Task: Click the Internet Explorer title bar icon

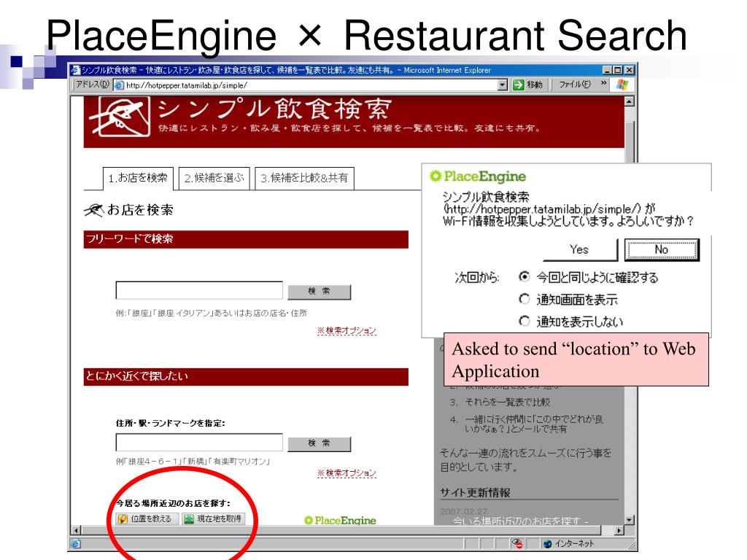Action: [75, 70]
